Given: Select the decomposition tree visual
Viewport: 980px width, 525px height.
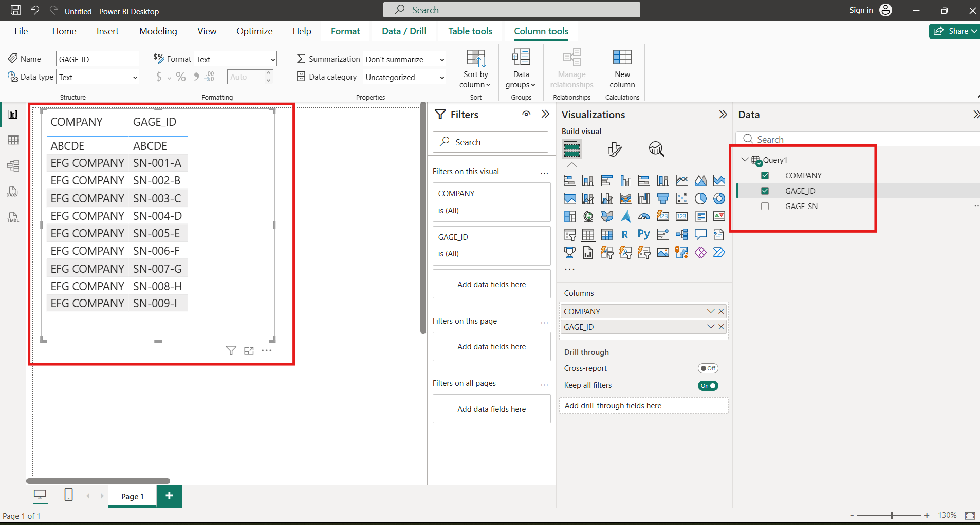Looking at the screenshot, I should point(681,235).
